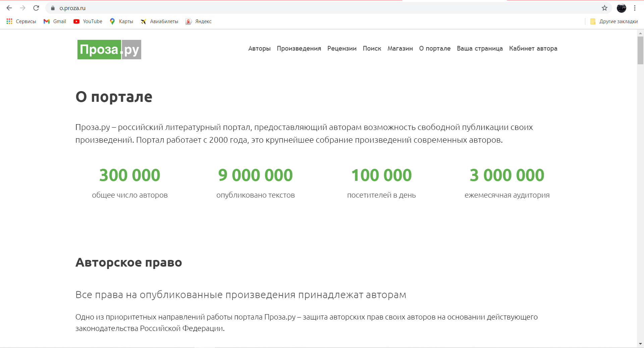Open the YouTube bookmark
This screenshot has width=644, height=348.
tap(88, 21)
